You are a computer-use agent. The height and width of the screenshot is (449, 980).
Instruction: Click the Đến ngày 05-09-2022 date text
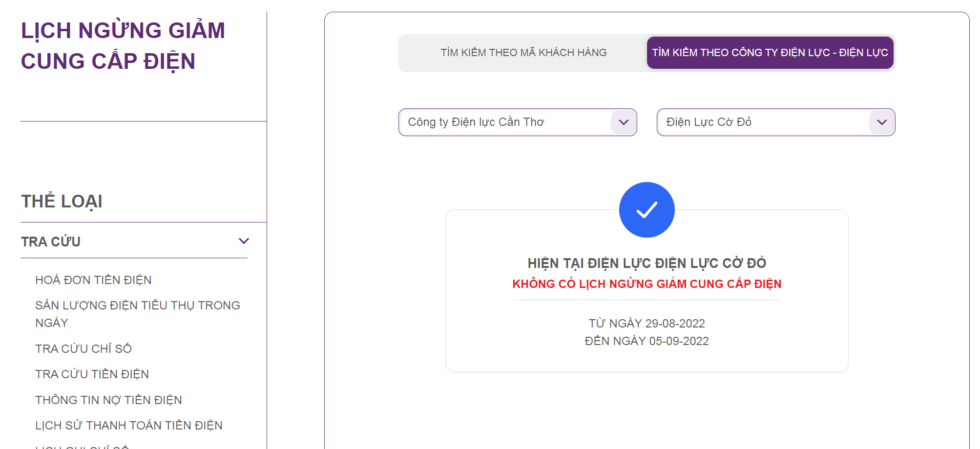click(x=646, y=341)
